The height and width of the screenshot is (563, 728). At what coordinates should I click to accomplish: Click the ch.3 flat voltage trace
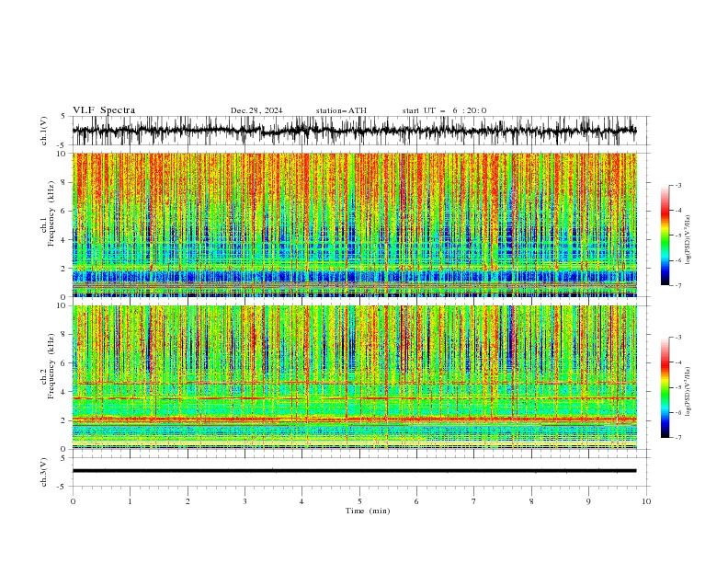pos(354,471)
